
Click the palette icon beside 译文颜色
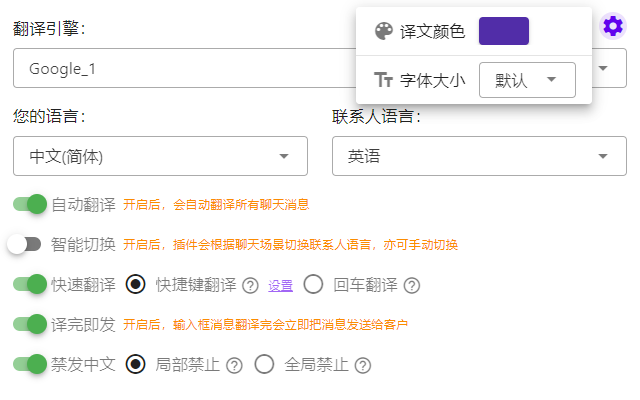coord(383,31)
